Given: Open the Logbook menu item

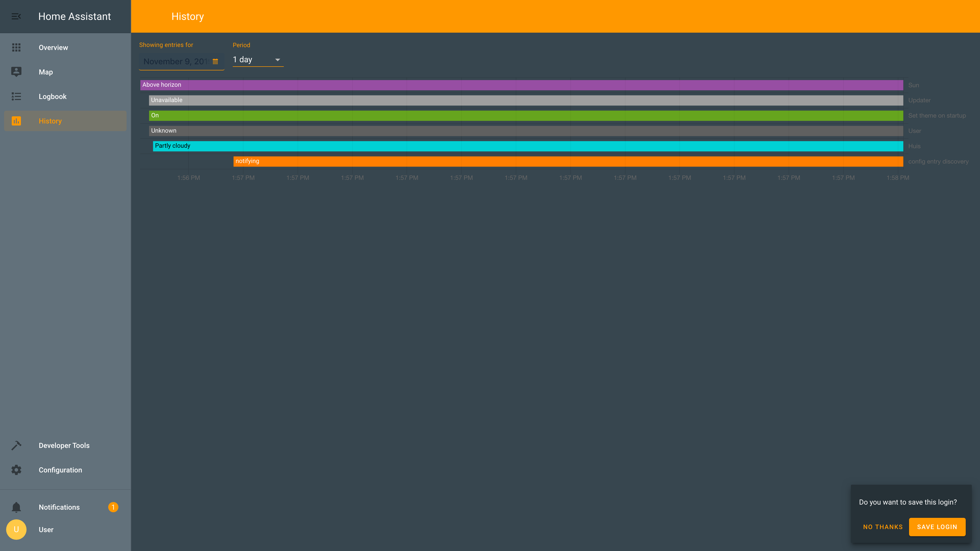Looking at the screenshot, I should [x=53, y=97].
